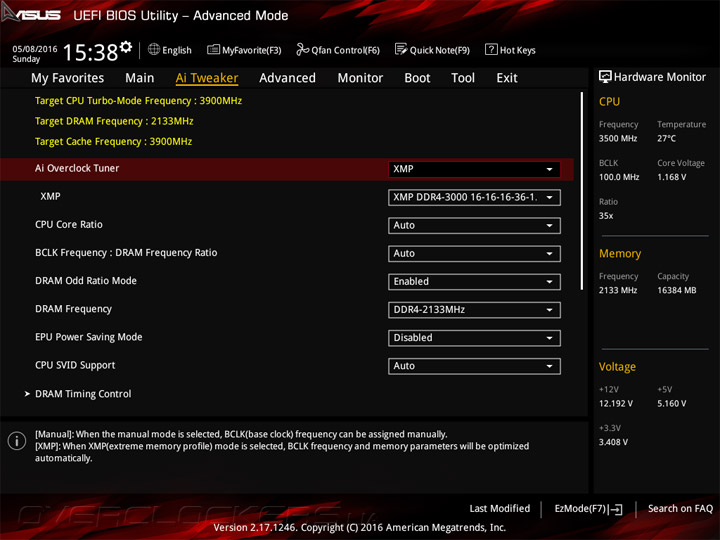Switch to the Exit tab
Image resolution: width=720 pixels, height=540 pixels.
click(506, 78)
